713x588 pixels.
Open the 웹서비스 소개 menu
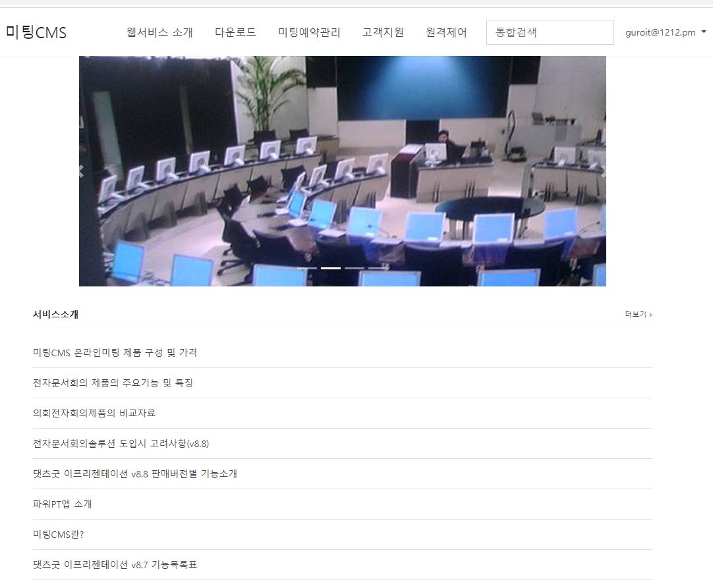159,32
